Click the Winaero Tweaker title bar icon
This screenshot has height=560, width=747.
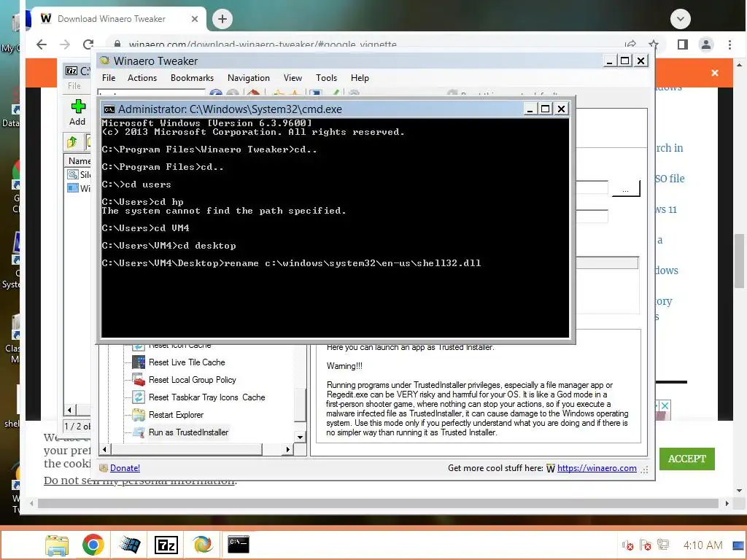105,61
